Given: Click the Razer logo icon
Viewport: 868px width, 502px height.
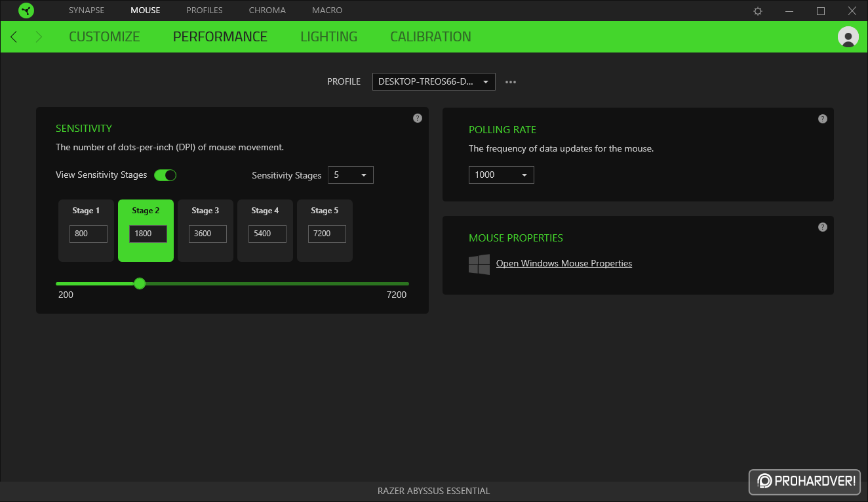Looking at the screenshot, I should pyautogui.click(x=26, y=10).
